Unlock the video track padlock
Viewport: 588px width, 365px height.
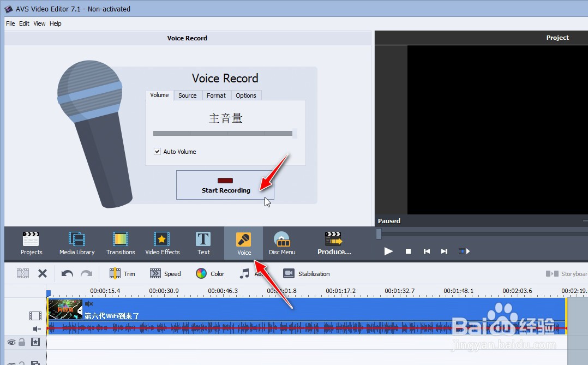[21, 342]
